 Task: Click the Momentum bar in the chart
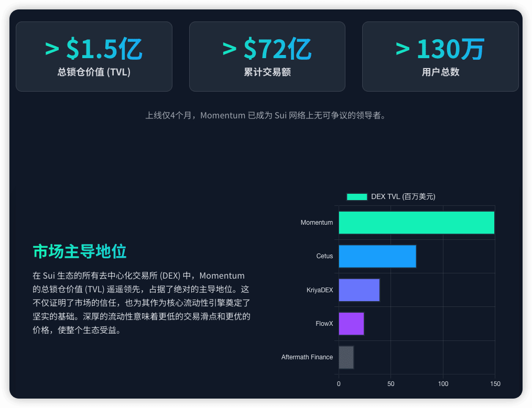(417, 223)
